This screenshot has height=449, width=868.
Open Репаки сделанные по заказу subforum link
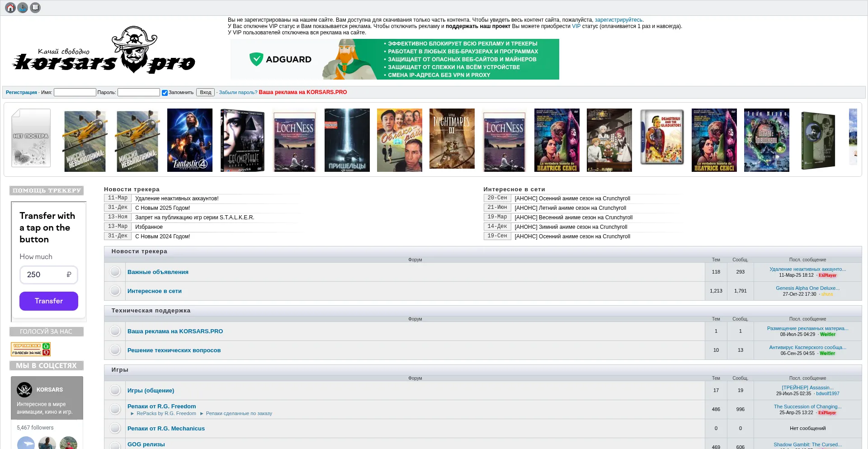[x=239, y=413]
